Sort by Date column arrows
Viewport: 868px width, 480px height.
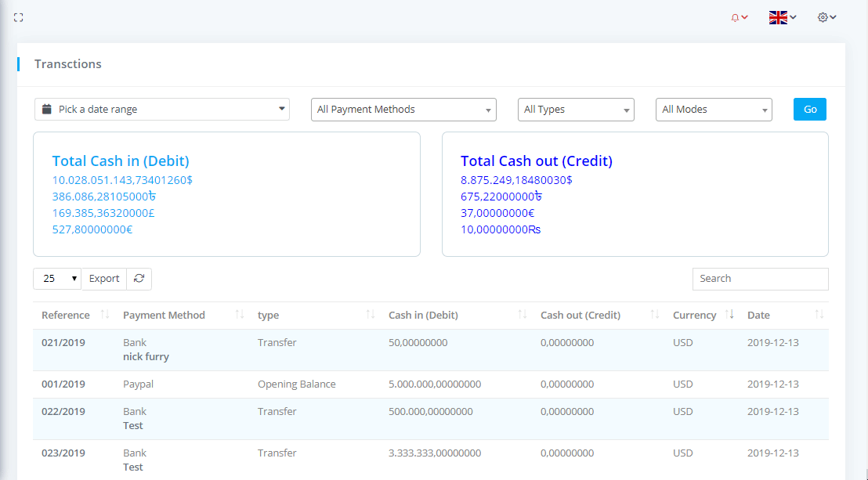(819, 315)
